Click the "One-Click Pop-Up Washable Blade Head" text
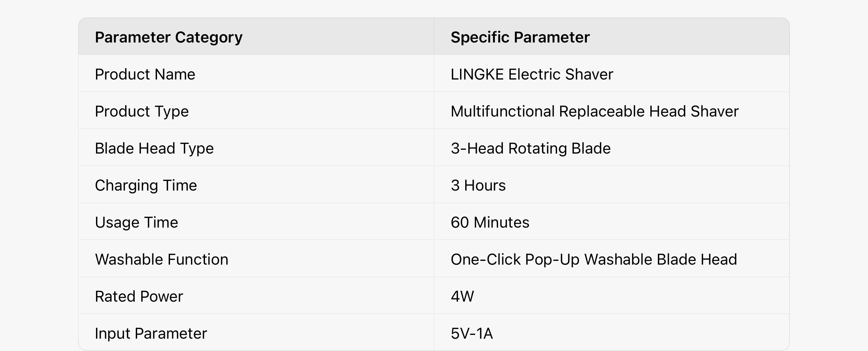868x351 pixels. [593, 259]
